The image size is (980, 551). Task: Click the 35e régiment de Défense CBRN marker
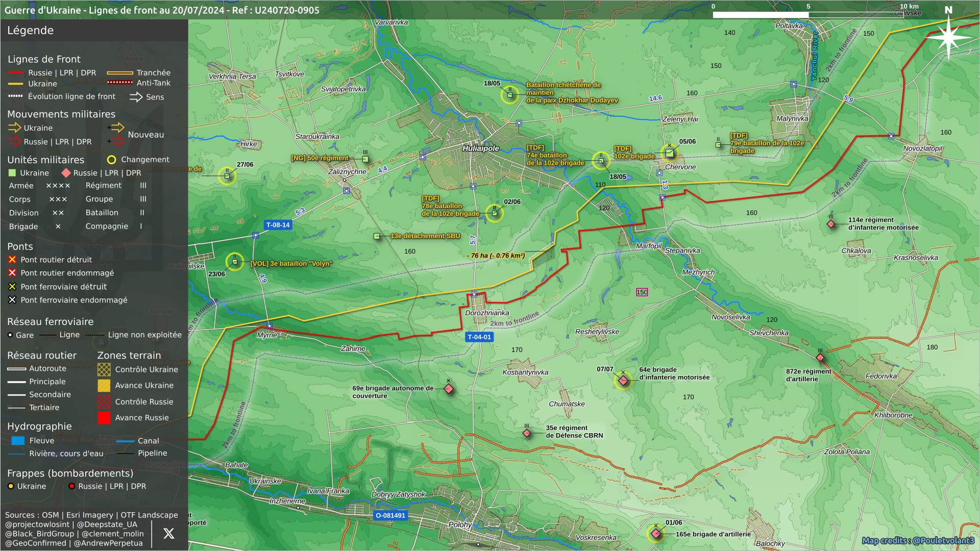tap(527, 433)
